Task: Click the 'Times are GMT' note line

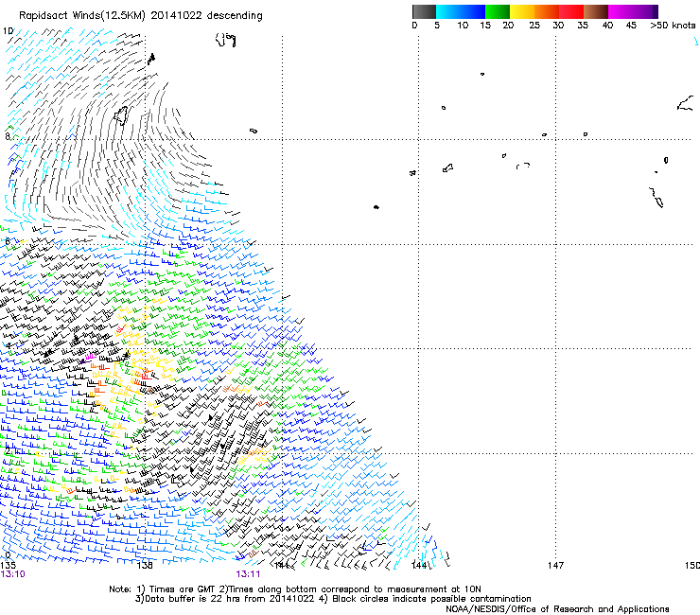Action: coord(295,589)
